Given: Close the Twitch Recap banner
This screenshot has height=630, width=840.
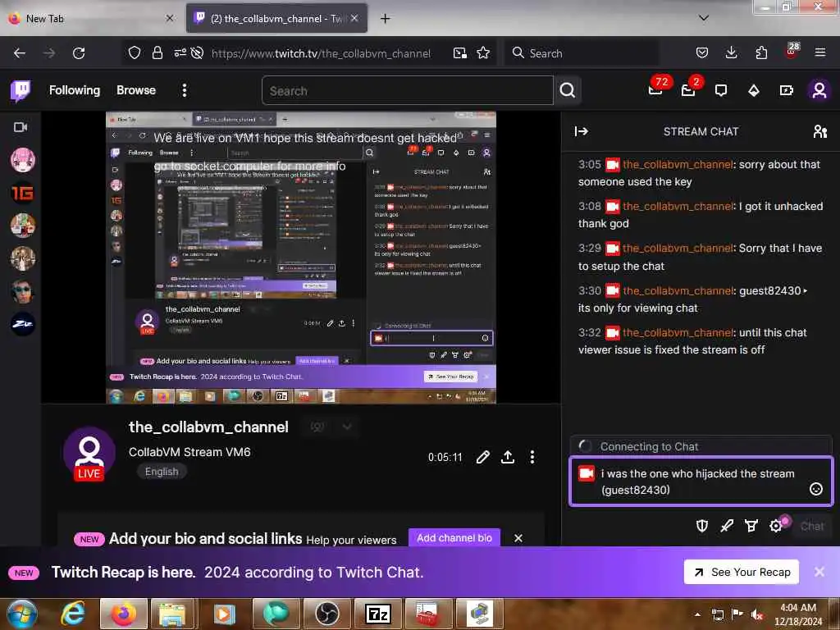Looking at the screenshot, I should point(819,572).
